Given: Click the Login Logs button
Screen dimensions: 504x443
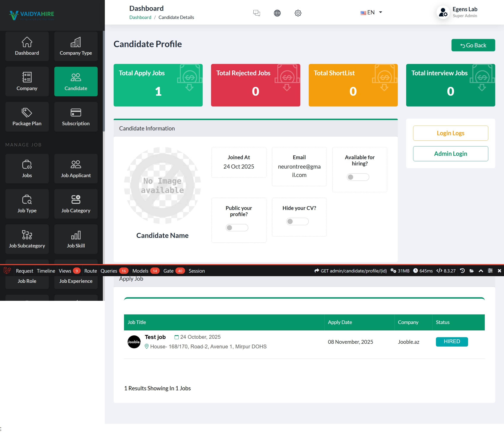Looking at the screenshot, I should tap(450, 133).
